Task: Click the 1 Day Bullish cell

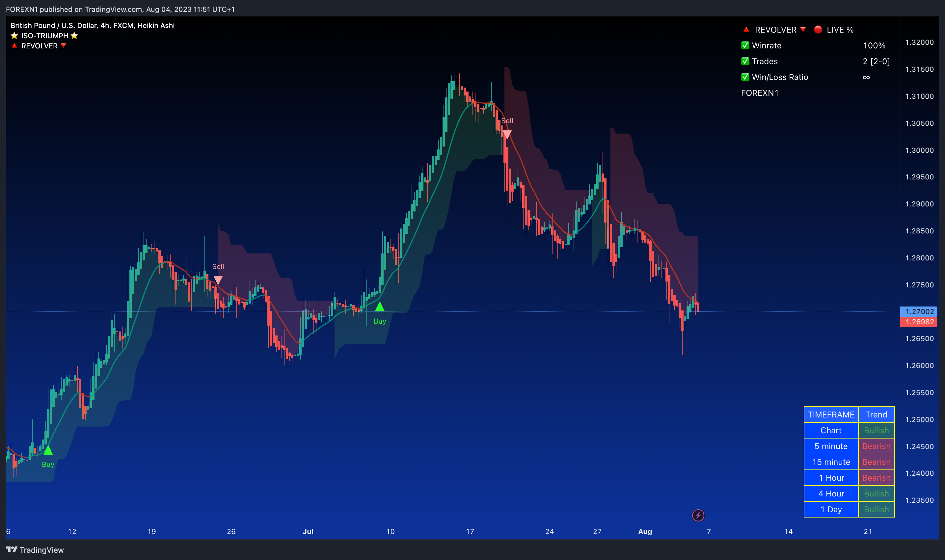Action: tap(876, 509)
